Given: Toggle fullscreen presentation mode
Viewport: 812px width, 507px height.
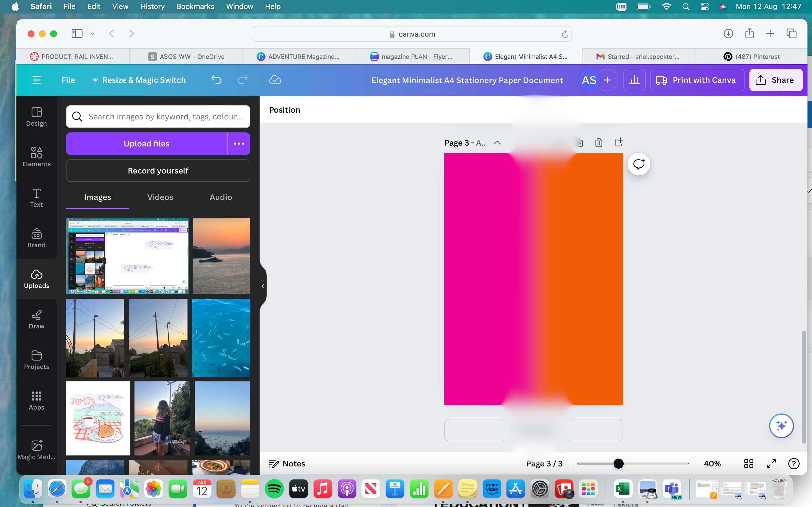Looking at the screenshot, I should coord(771,463).
